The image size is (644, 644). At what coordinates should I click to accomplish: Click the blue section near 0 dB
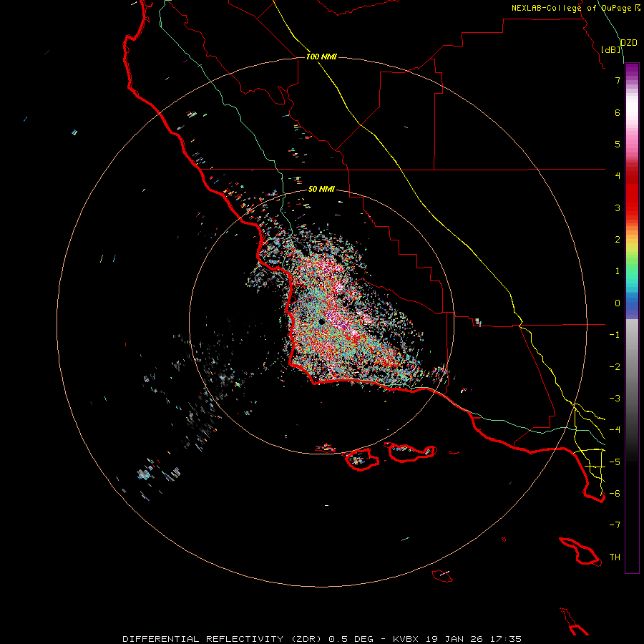tap(632, 304)
